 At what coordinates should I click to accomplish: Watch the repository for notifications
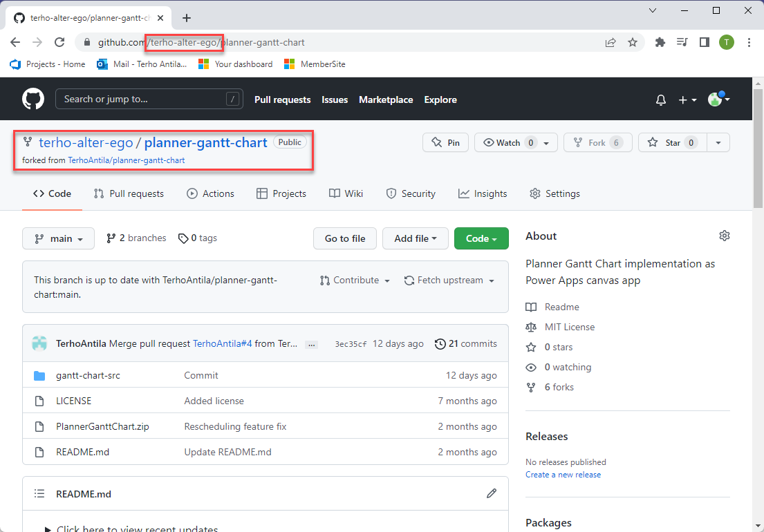(x=508, y=143)
